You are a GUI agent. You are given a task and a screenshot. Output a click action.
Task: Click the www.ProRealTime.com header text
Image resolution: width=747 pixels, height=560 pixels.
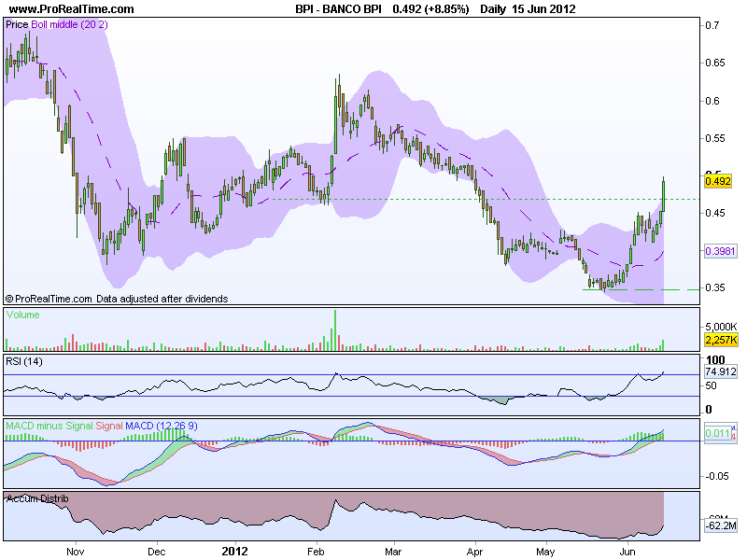click(72, 9)
